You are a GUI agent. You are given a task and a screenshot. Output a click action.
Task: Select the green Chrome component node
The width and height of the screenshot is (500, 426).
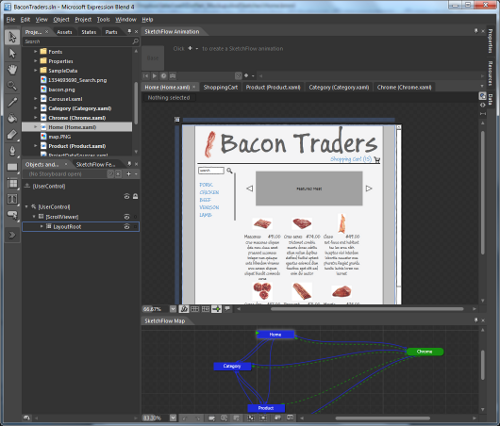tap(425, 352)
